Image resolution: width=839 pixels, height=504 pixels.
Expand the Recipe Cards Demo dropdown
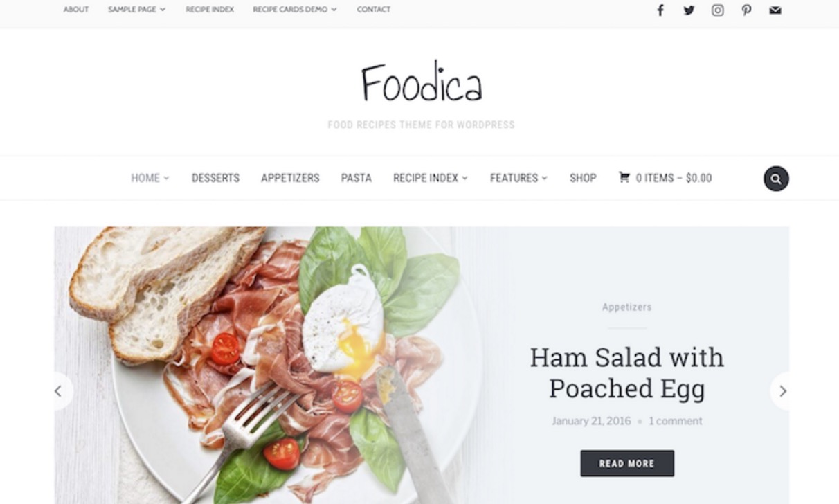(295, 10)
